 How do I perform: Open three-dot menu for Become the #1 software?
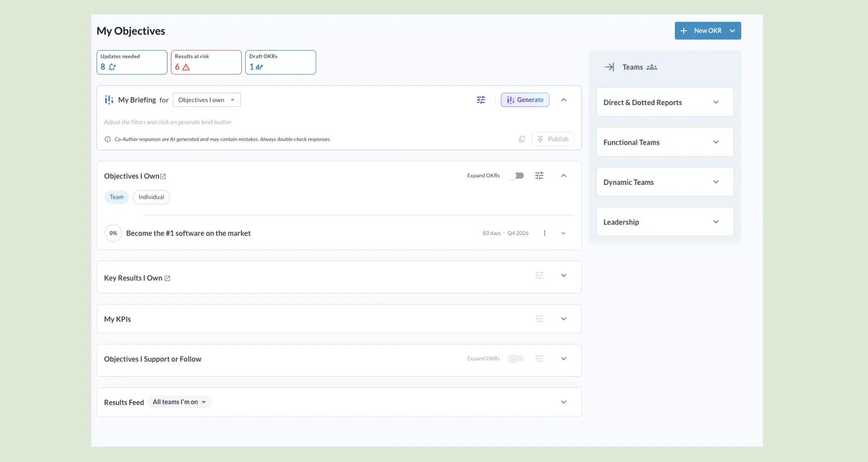(x=544, y=233)
